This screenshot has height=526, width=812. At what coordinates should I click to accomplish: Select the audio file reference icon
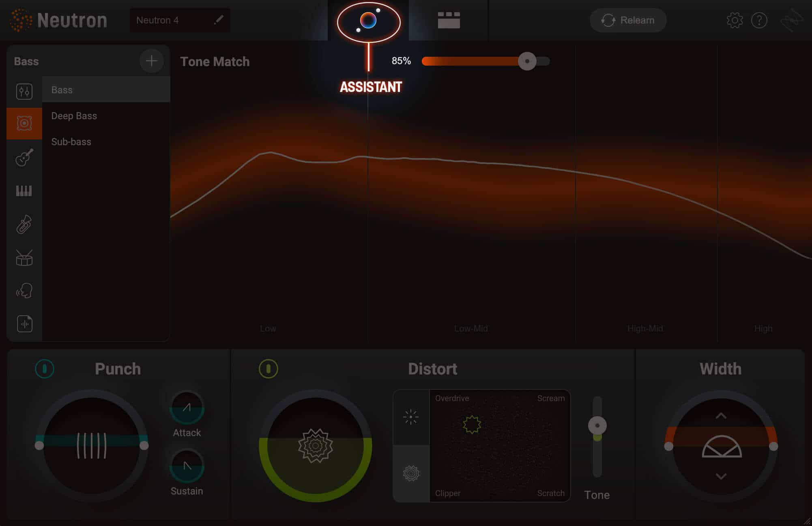click(x=24, y=324)
